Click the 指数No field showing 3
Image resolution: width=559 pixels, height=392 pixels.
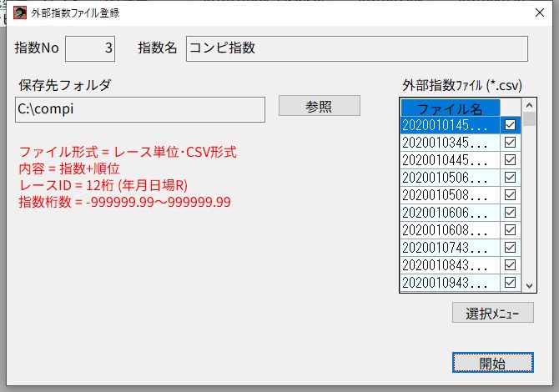click(x=90, y=48)
